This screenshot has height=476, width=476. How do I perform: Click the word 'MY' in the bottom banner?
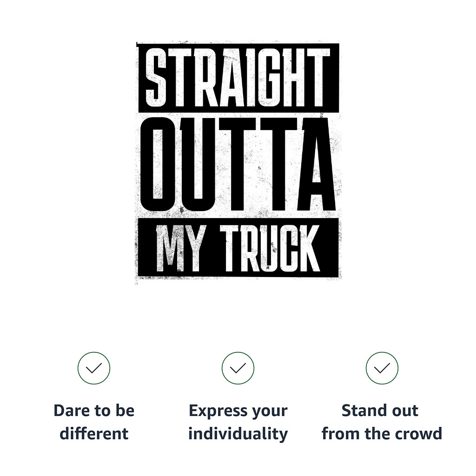tap(179, 248)
